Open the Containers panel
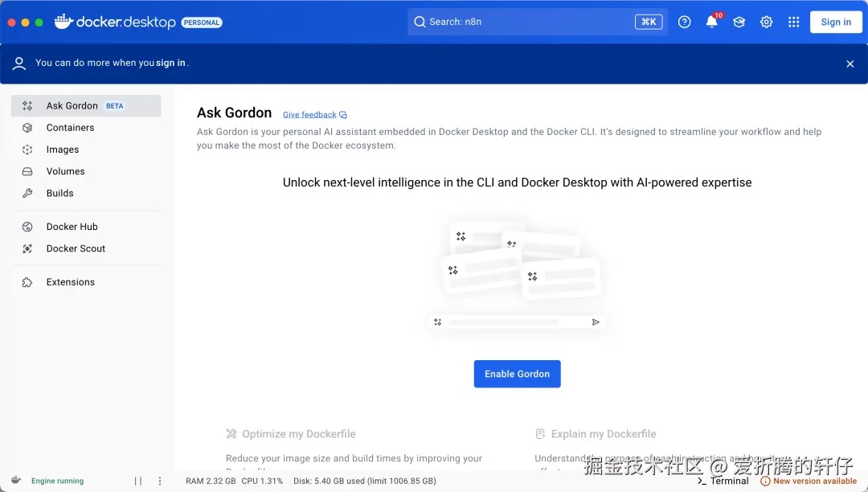This screenshot has width=868, height=492. coord(70,127)
